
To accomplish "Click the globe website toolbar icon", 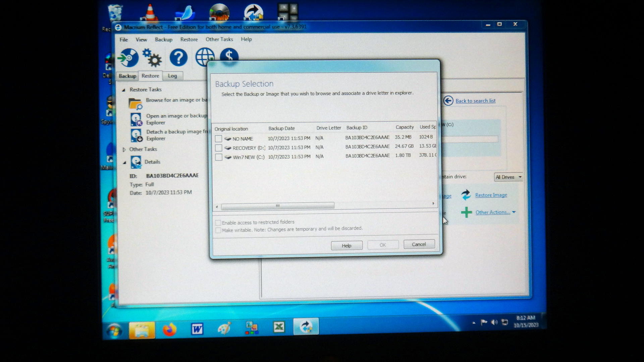I will coord(204,57).
